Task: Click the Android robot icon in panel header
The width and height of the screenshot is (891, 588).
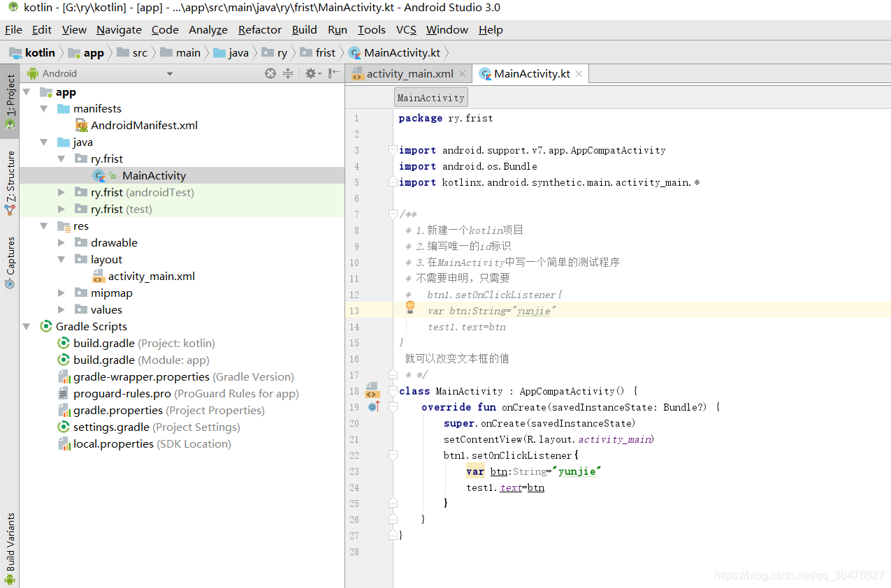Action: (x=32, y=73)
